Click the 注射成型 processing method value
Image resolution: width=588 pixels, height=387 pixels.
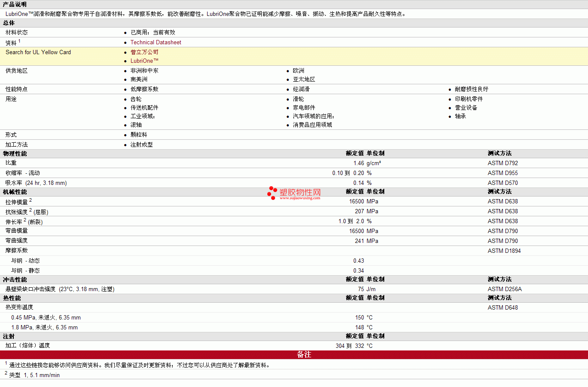point(141,144)
